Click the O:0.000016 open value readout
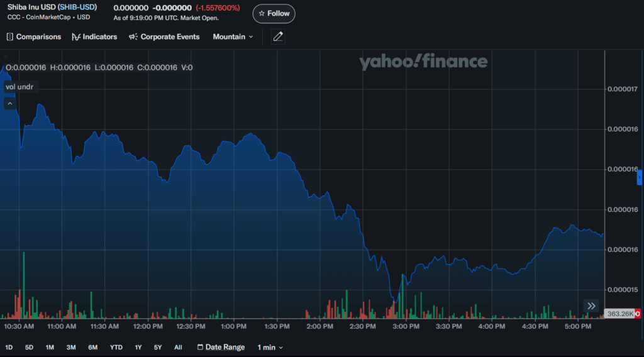 pyautogui.click(x=26, y=68)
